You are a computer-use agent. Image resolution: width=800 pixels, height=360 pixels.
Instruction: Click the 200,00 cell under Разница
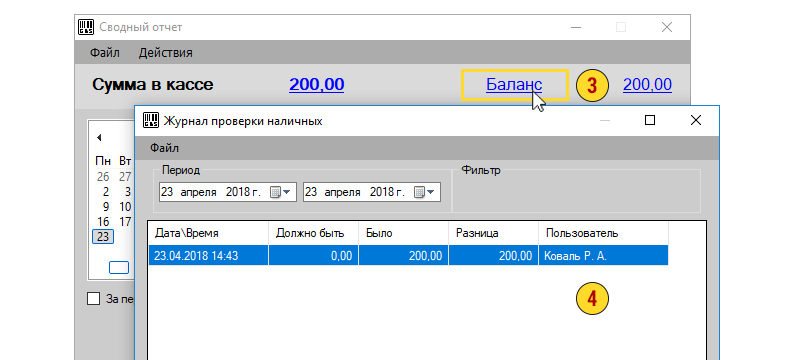(x=493, y=255)
